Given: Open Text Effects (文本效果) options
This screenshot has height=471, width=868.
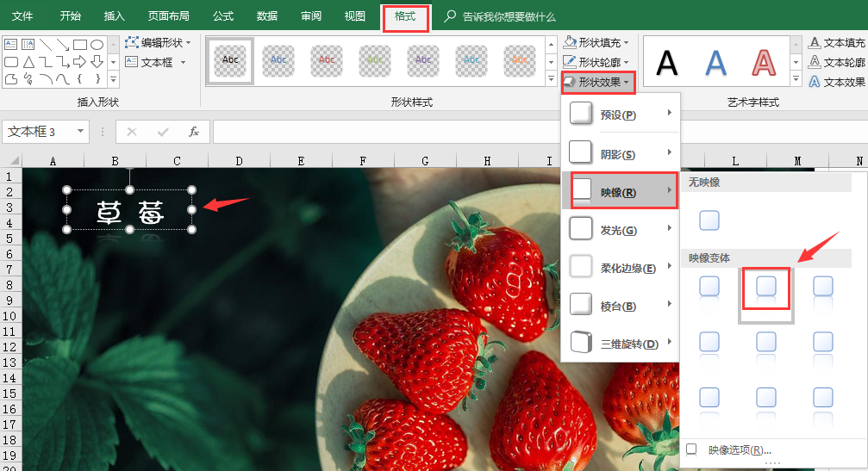Looking at the screenshot, I should click(x=837, y=82).
